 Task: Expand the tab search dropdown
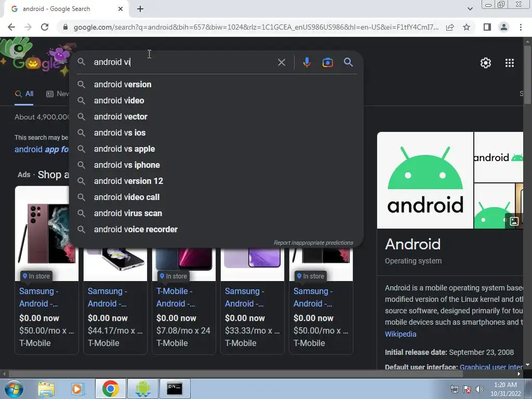pos(470,9)
